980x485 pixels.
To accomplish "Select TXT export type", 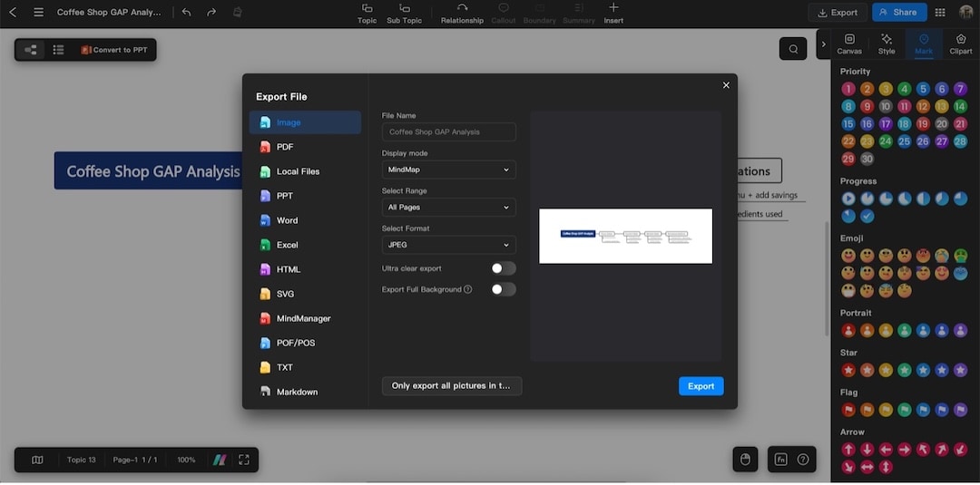I will (305, 367).
